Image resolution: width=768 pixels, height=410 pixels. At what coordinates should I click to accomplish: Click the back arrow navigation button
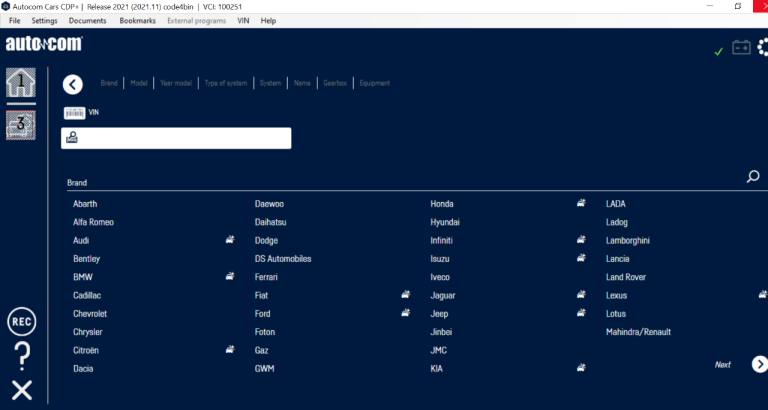click(x=72, y=84)
